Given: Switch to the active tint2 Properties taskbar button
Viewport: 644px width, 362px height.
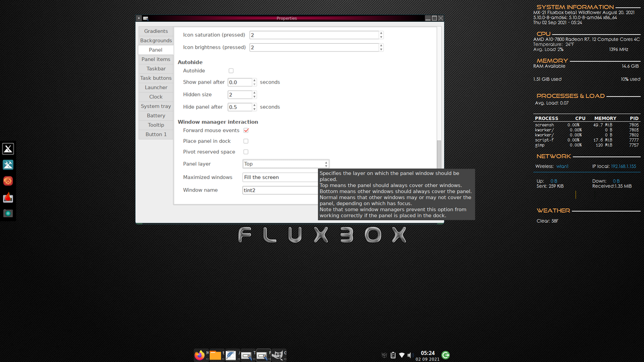Looking at the screenshot, I should (x=263, y=355).
